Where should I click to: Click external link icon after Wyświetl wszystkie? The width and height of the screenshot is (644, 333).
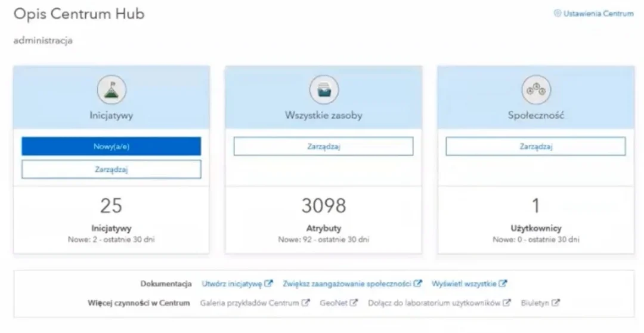503,283
